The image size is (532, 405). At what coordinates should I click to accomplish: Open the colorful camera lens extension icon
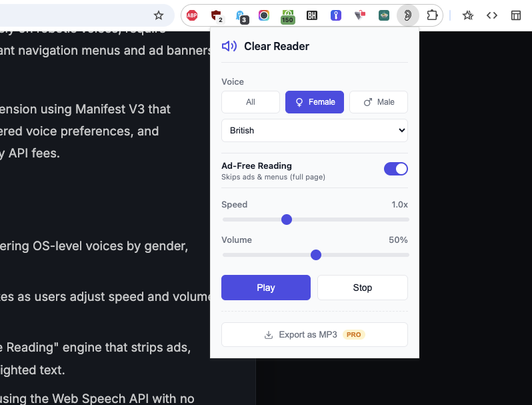263,15
